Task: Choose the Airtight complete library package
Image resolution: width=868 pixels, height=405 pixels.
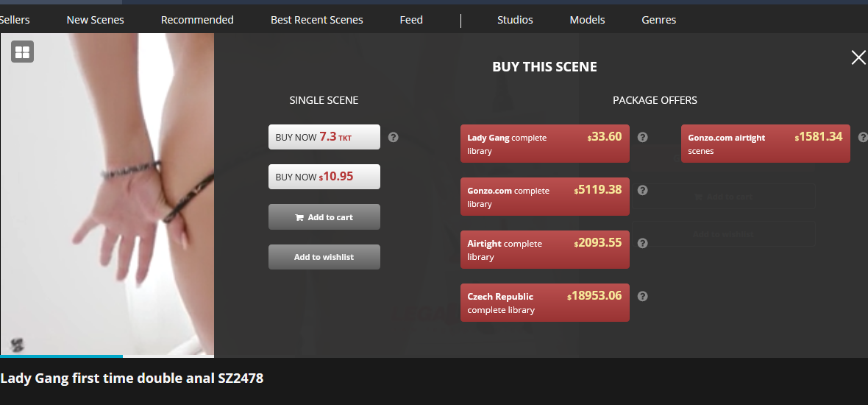Action: pos(544,250)
